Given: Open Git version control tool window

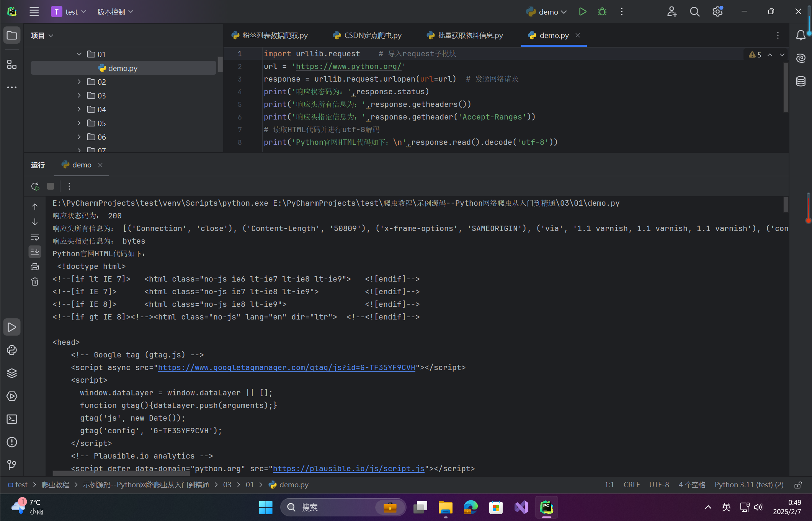Looking at the screenshot, I should (12, 465).
